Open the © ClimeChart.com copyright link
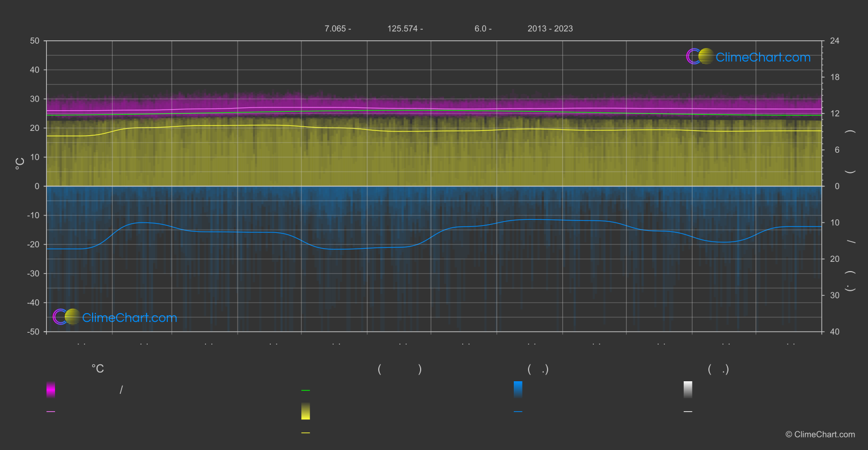The image size is (868, 450). pos(820,435)
